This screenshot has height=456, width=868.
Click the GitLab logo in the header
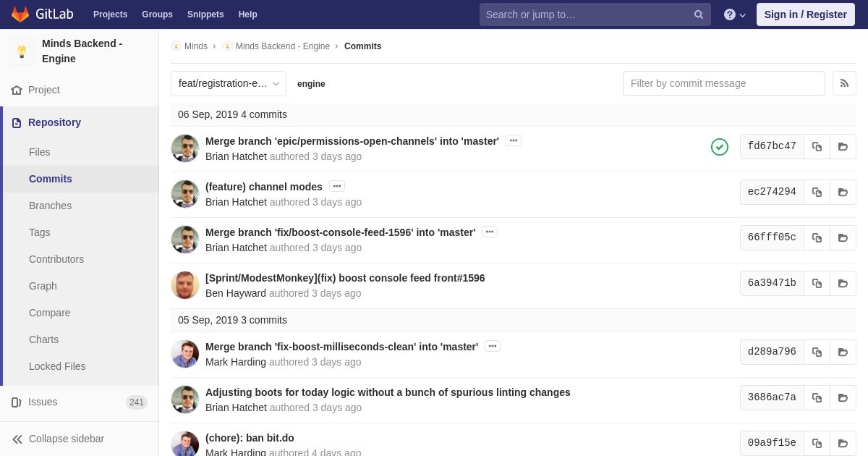tap(42, 14)
